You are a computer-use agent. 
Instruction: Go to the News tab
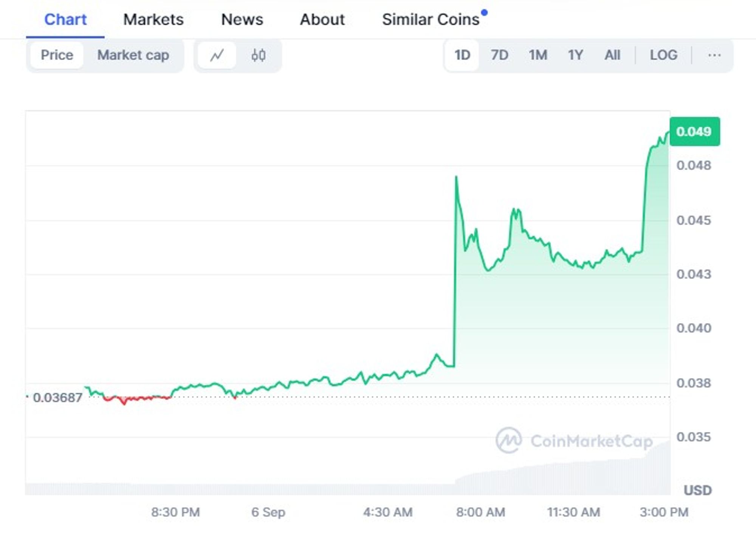click(x=242, y=20)
